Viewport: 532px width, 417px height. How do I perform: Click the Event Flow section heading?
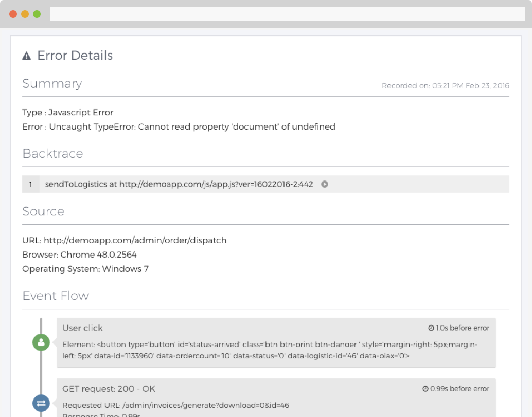pos(56,296)
